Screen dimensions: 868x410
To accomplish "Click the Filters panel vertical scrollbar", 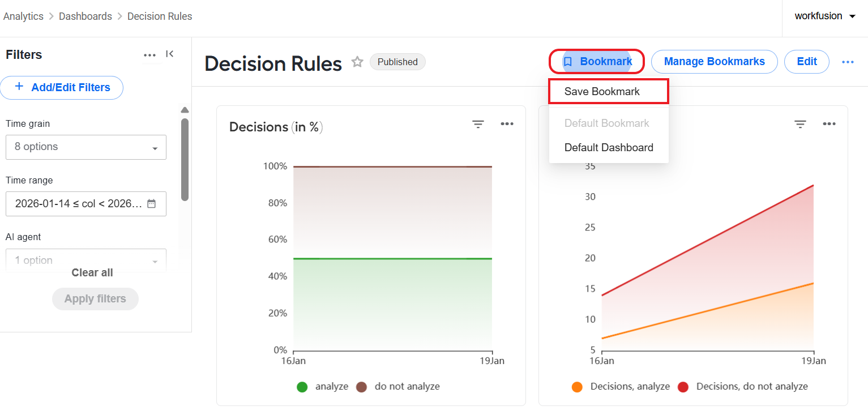I will 185,159.
